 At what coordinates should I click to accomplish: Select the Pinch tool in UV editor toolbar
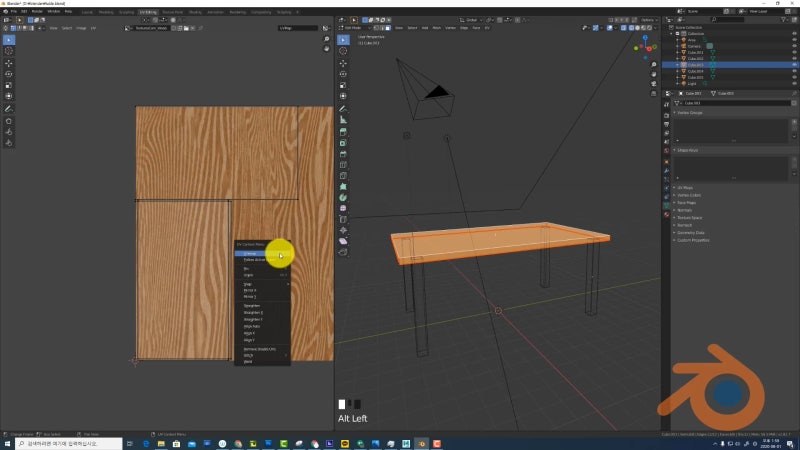tap(9, 143)
